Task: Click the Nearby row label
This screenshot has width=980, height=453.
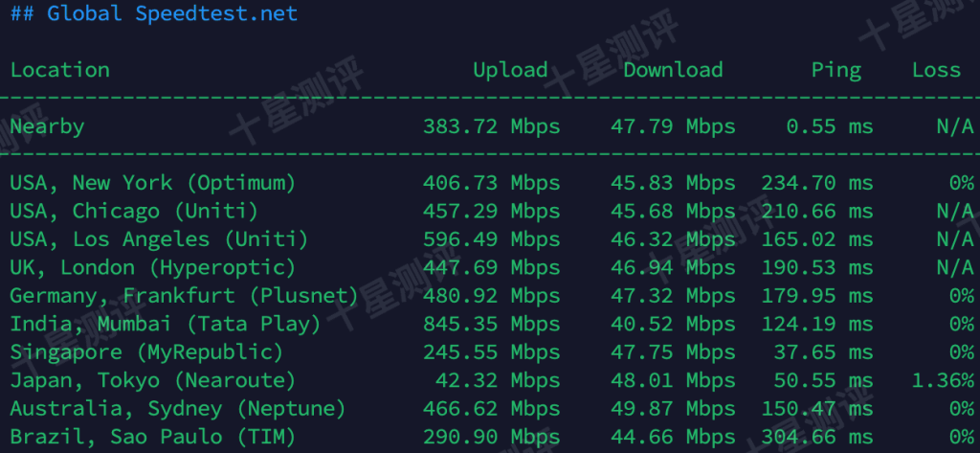Action: (48, 126)
